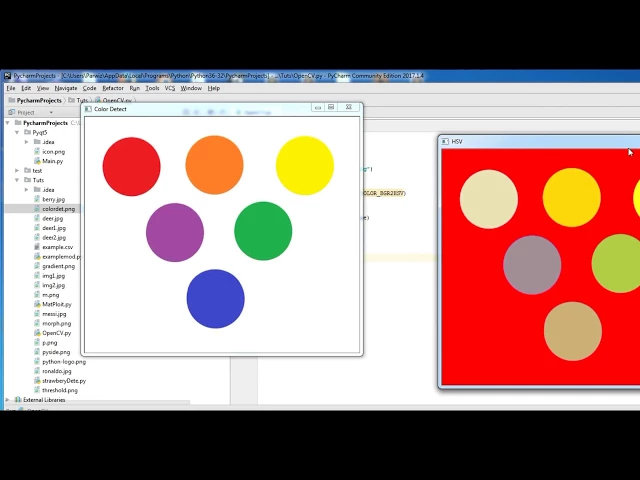Viewport: 640px width, 480px height.
Task: Open the Navigate menu
Action: pos(66,88)
